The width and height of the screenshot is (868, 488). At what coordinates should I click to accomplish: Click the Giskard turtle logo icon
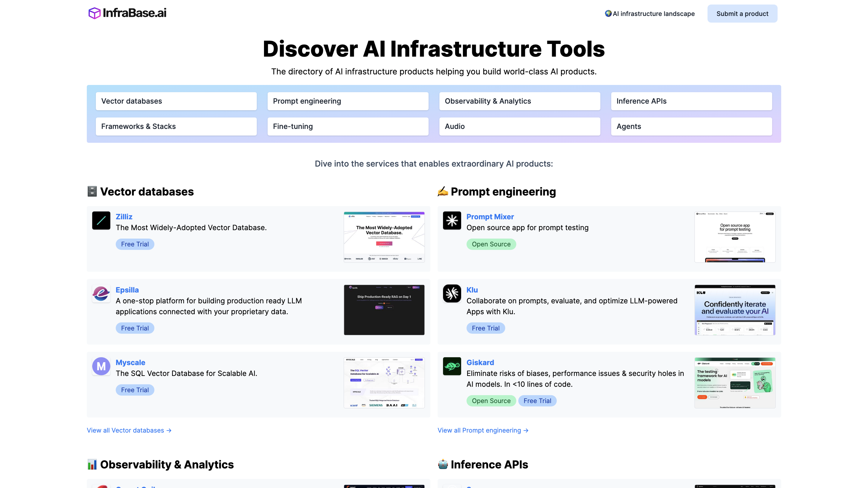pos(452,366)
